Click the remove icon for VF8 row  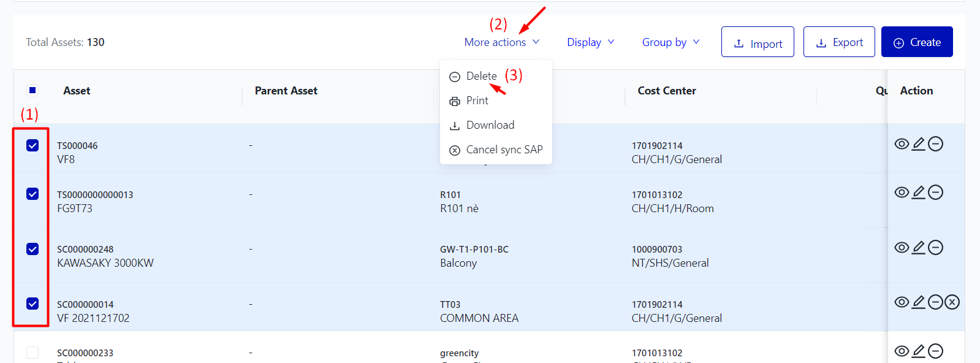point(935,144)
